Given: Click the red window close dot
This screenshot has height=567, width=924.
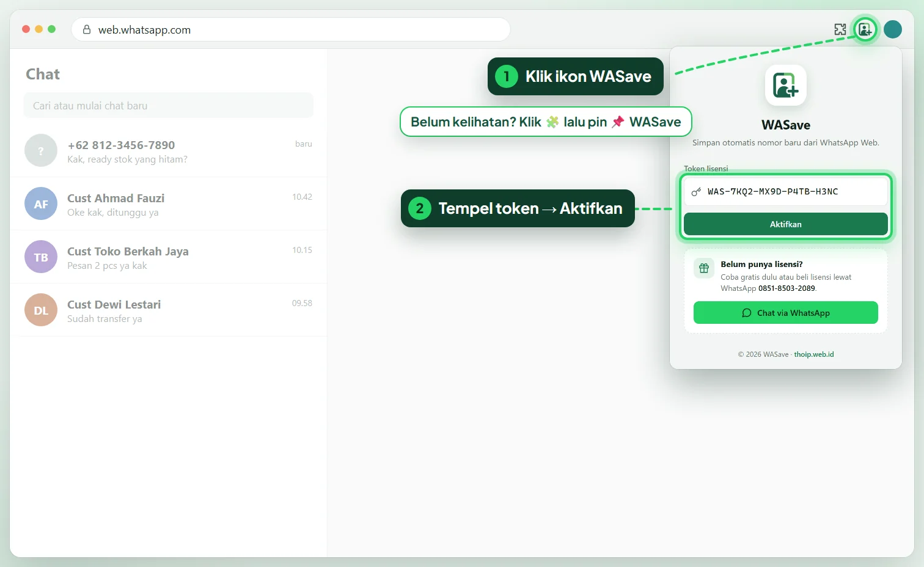Looking at the screenshot, I should coord(26,29).
